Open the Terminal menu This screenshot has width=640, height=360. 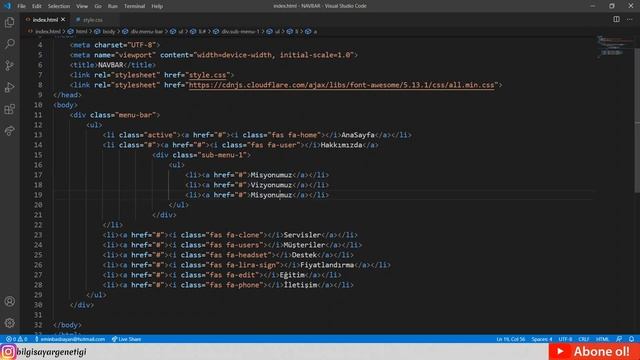(x=134, y=6)
